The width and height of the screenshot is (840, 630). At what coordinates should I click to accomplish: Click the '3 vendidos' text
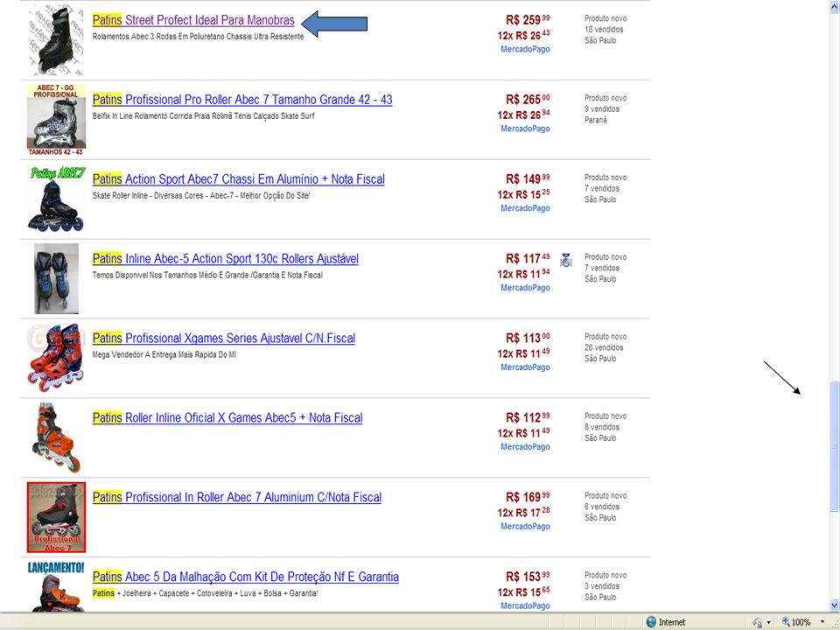(602, 586)
